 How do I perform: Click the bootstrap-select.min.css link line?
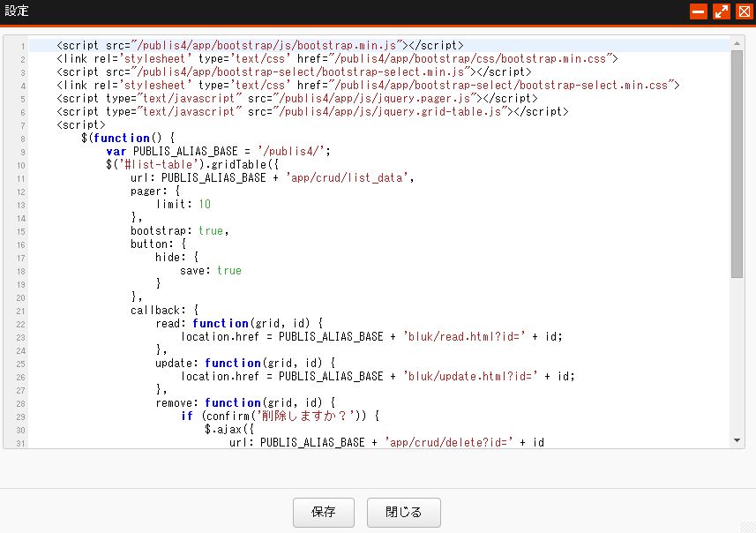click(x=369, y=86)
